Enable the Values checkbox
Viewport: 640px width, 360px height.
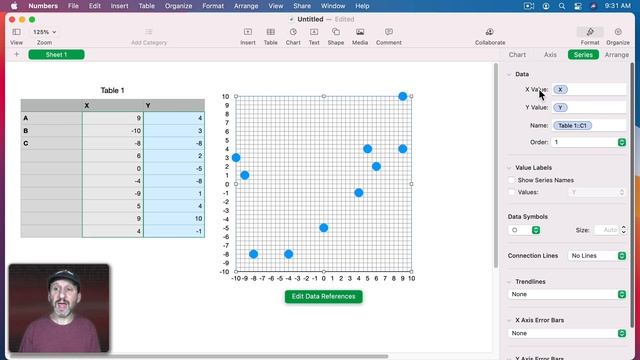511,192
